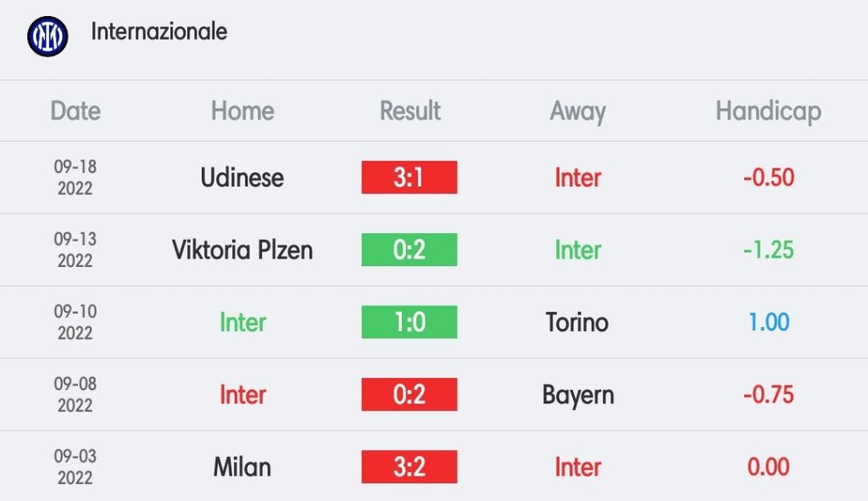The height and width of the screenshot is (501, 868).
Task: Open the red 3:1 Udinese result badge
Action: coord(409,177)
